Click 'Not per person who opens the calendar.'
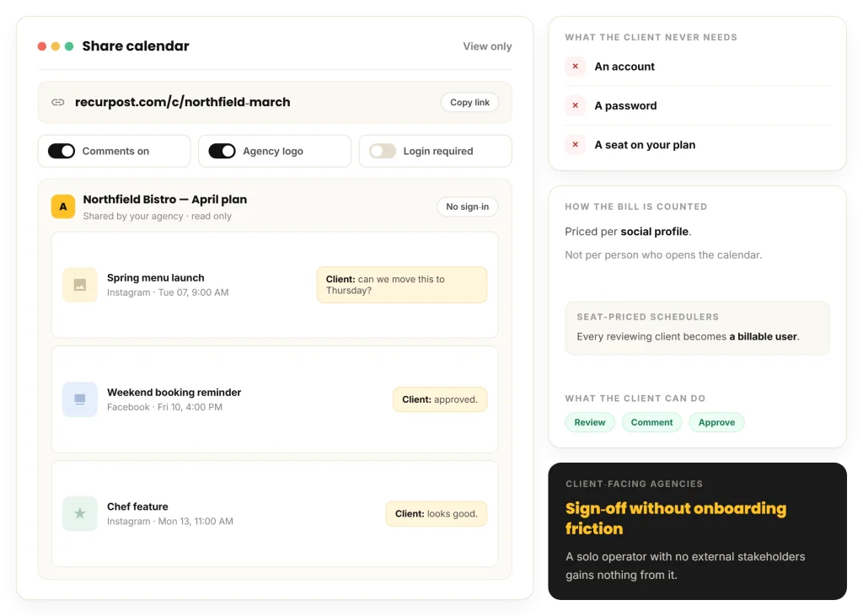This screenshot has width=863, height=616. tap(663, 254)
